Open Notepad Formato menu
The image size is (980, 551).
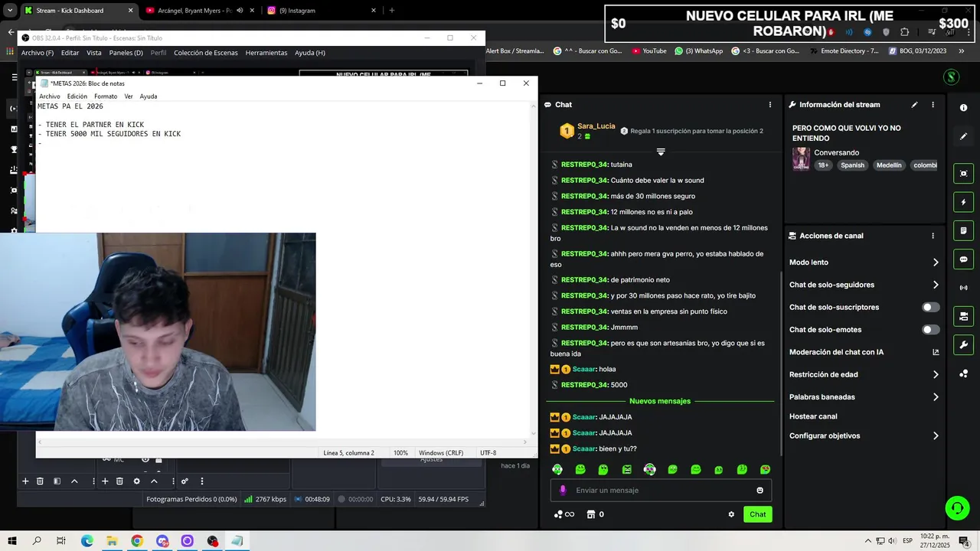pos(106,96)
